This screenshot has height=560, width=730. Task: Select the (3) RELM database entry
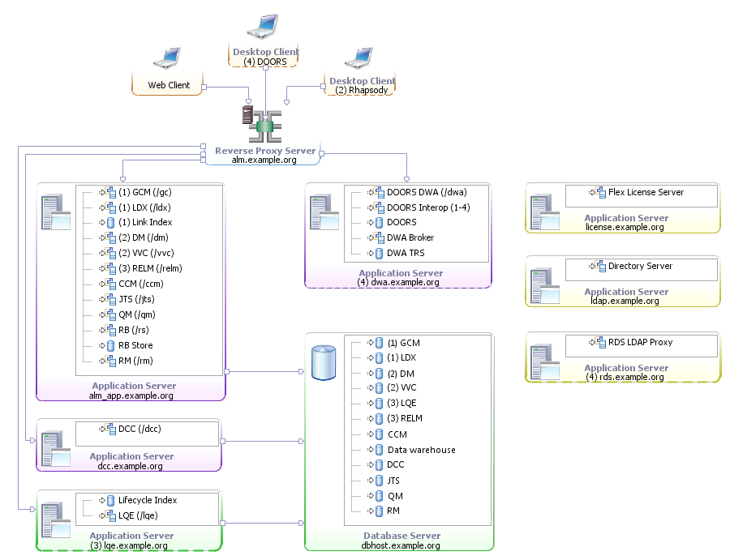pos(395,418)
